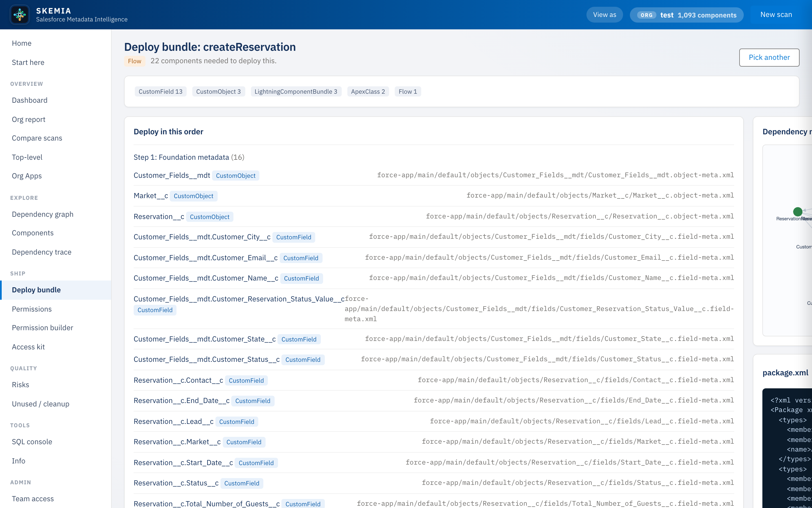
Task: Click Market__c.object-meta.xml file path
Action: (x=600, y=196)
